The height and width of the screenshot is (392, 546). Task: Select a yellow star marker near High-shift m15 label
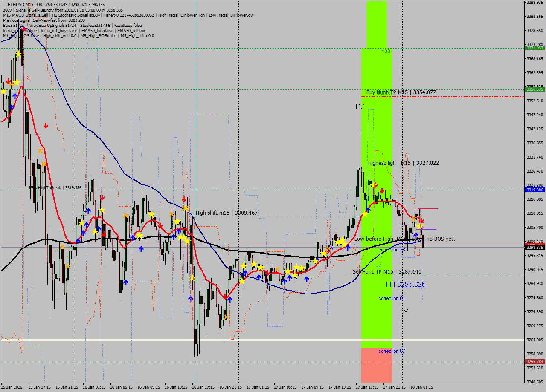coord(186,209)
